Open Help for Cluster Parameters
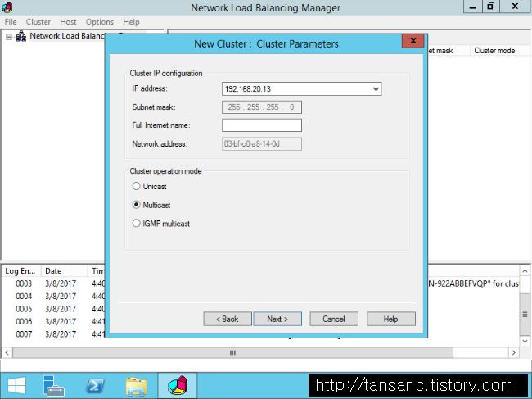 pos(391,319)
